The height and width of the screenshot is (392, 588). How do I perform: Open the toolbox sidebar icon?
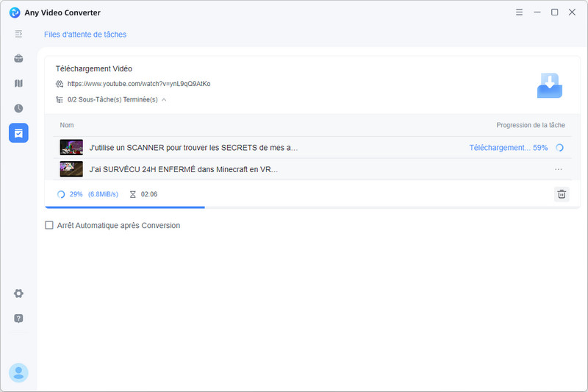(x=18, y=59)
